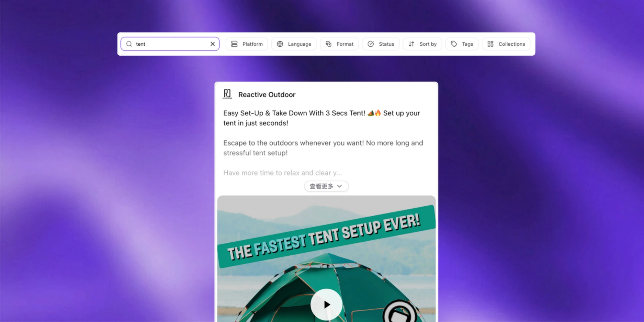Click the Reactive Outdoor brand logo
Viewport: 644px width, 322px height.
click(227, 94)
